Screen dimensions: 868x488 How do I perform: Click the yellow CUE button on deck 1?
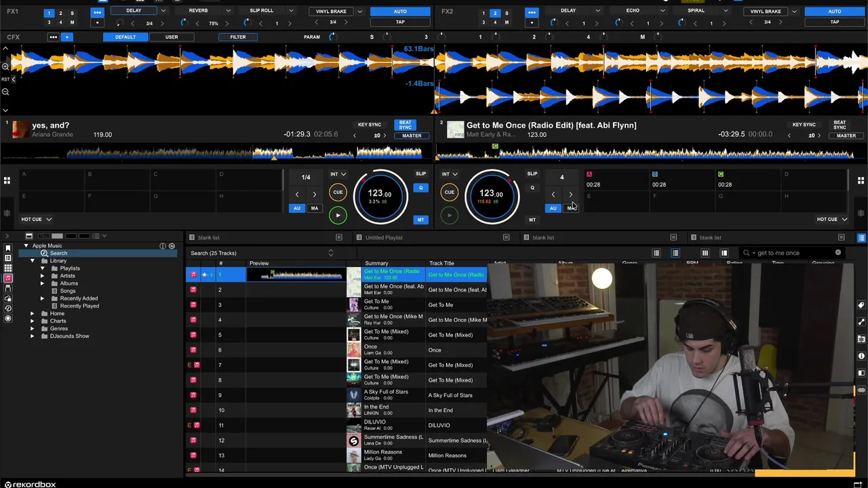coord(338,192)
